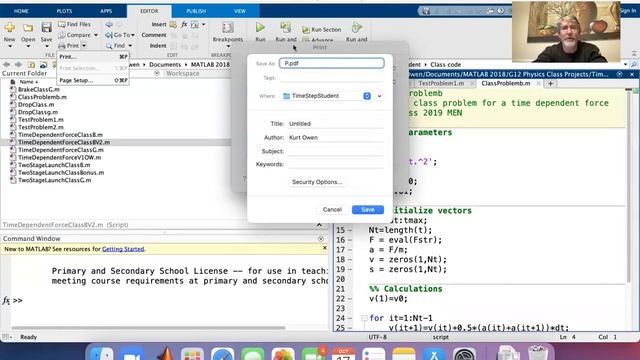Click the Breakpoints icon
Screen dimensions: 640x360
(228, 28)
